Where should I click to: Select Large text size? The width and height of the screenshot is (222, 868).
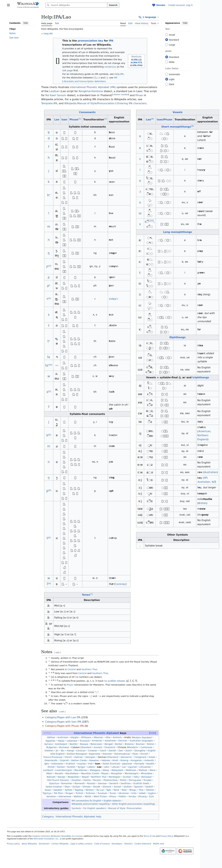click(x=167, y=44)
